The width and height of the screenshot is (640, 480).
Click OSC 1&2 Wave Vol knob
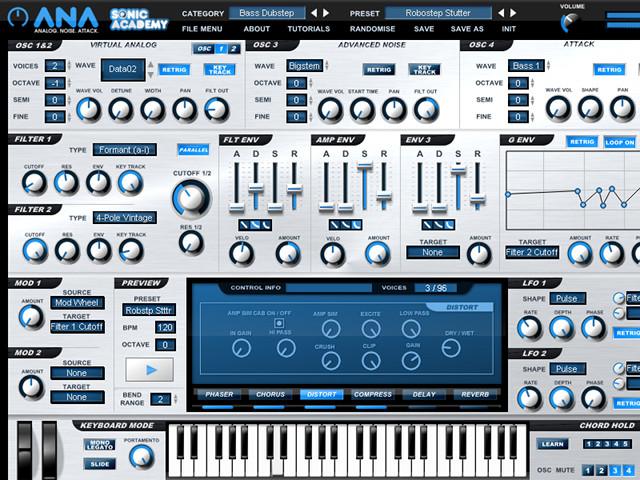89,110
